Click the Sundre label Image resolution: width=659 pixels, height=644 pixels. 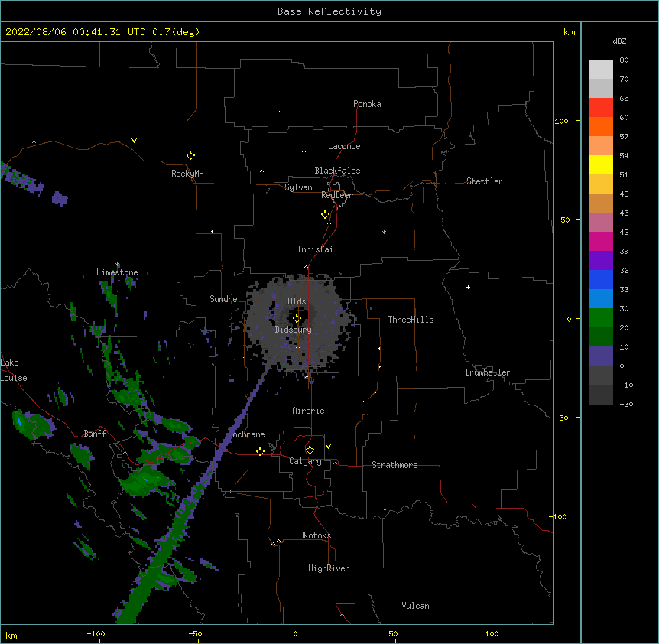click(223, 299)
